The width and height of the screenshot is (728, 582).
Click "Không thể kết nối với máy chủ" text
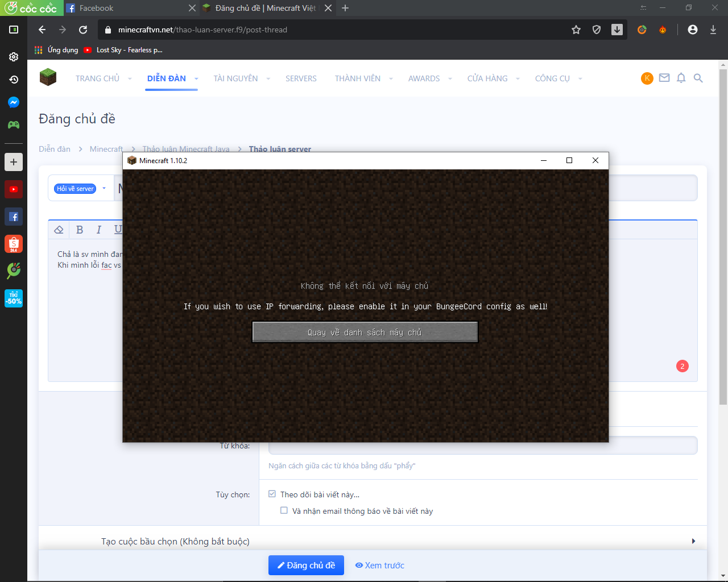coord(365,286)
